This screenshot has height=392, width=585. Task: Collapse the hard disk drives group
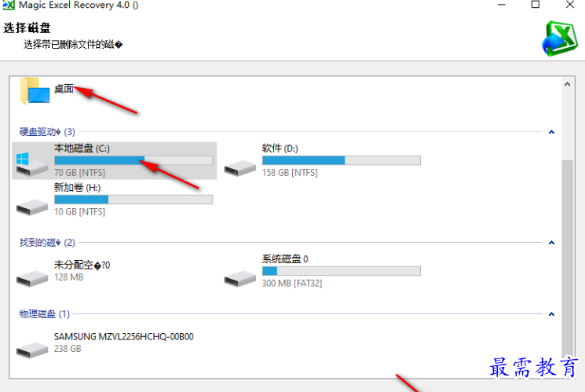(551, 132)
